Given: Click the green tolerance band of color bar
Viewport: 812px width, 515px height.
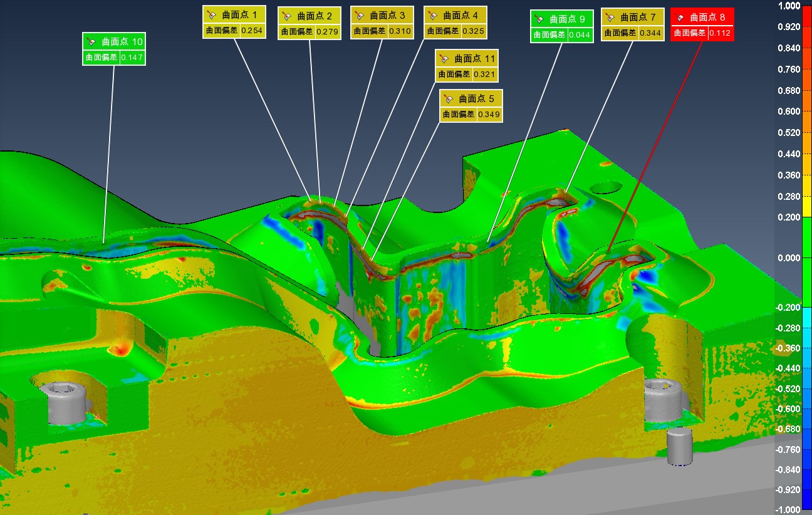Looking at the screenshot, I should [x=807, y=262].
